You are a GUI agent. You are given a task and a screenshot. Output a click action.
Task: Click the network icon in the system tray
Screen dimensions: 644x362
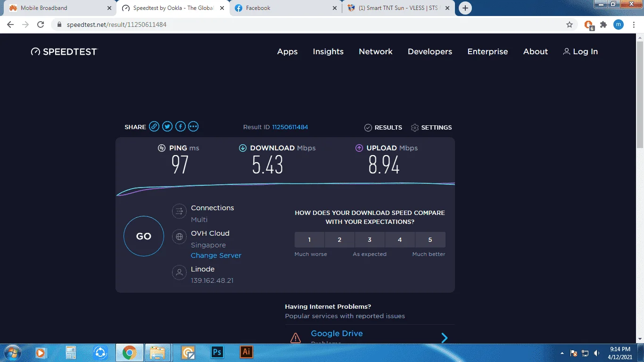[x=585, y=353]
